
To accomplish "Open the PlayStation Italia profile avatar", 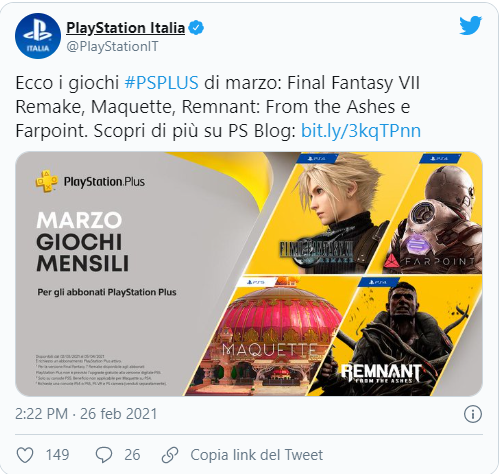I will tap(38, 36).
